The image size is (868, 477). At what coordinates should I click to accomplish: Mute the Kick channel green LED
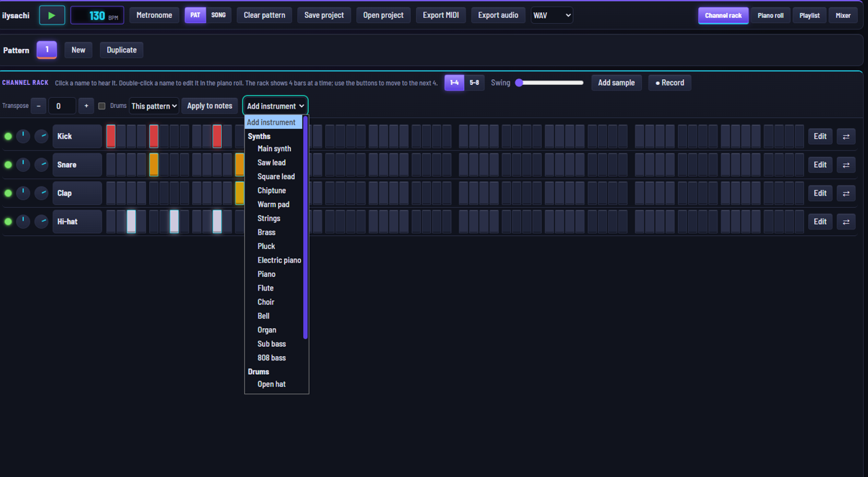pos(8,136)
